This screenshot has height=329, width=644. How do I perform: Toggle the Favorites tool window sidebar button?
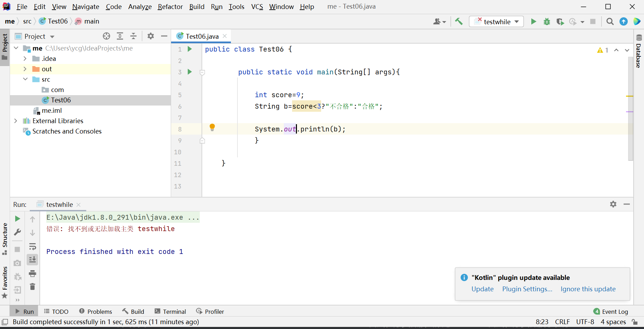5,282
